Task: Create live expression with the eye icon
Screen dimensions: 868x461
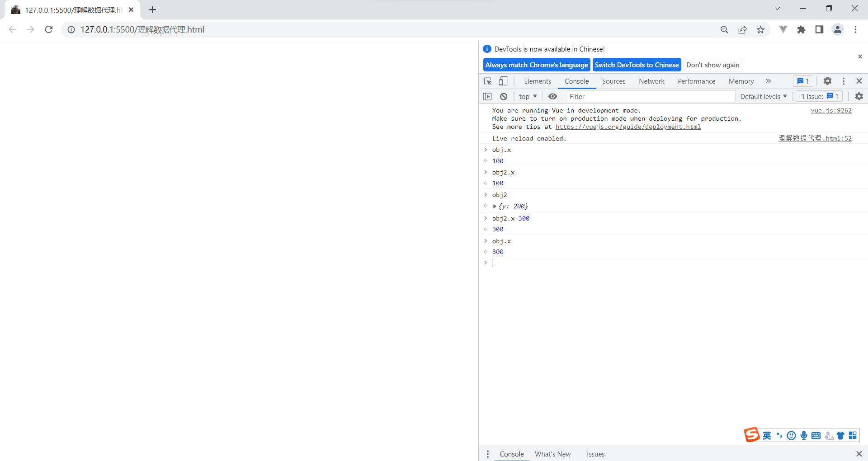Action: [552, 96]
